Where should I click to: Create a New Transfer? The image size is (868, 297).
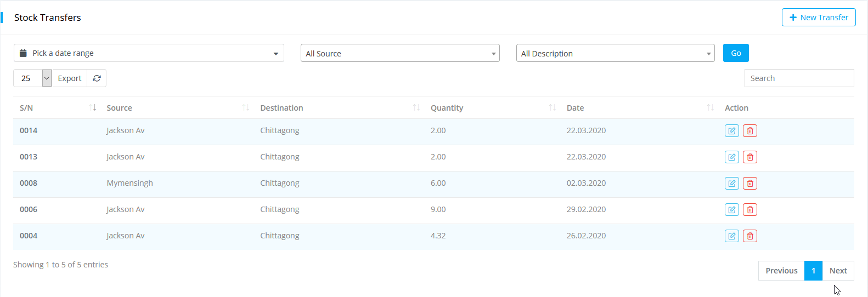(x=819, y=18)
